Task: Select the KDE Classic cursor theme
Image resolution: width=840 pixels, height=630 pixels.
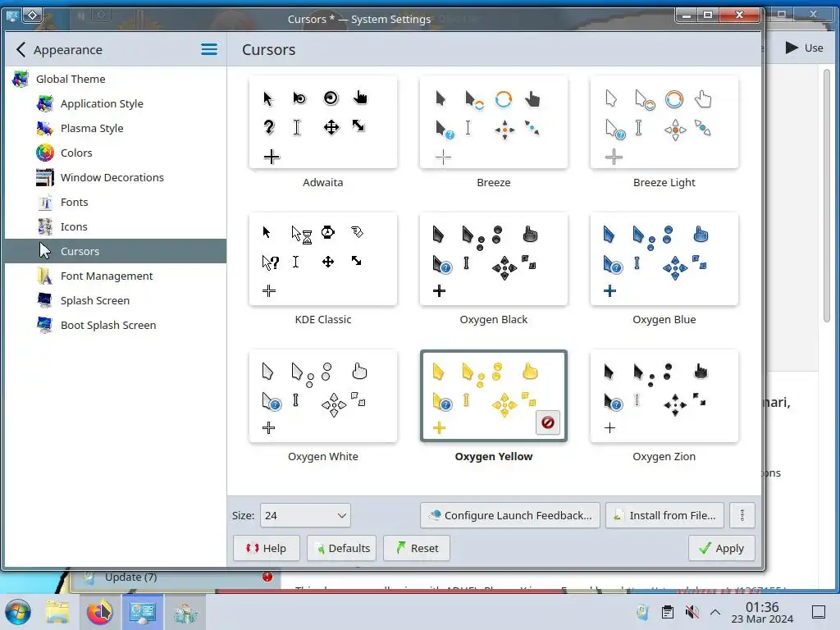Action: [x=323, y=259]
